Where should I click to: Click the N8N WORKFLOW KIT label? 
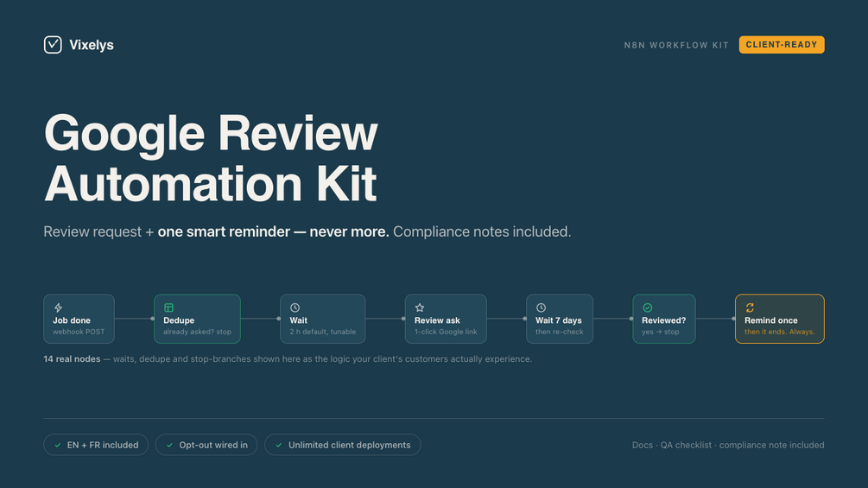coord(676,46)
